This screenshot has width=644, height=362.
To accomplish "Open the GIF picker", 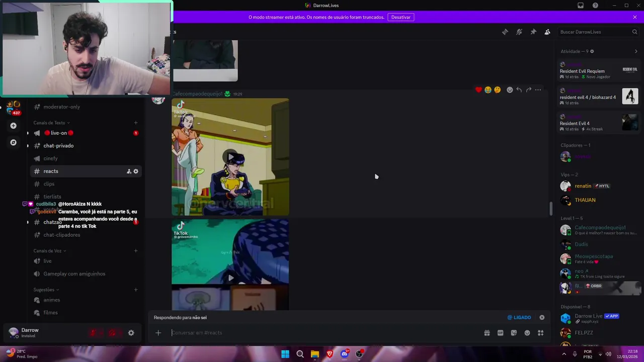I will [x=501, y=333].
